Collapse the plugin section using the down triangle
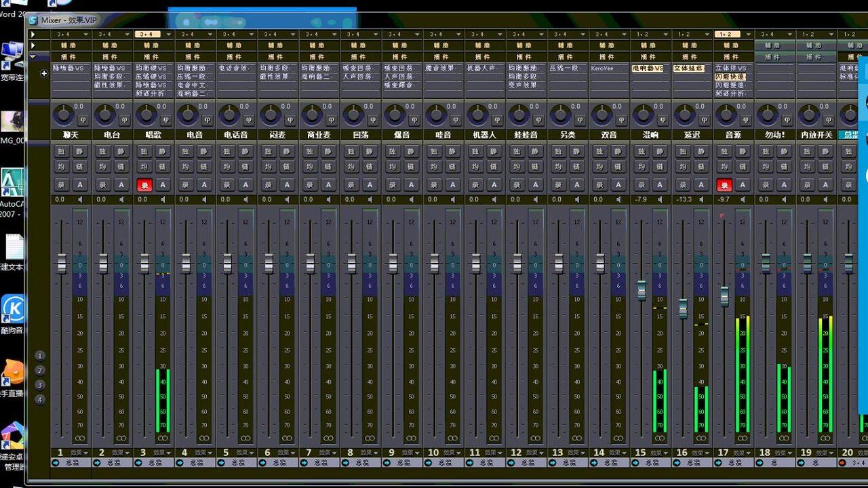This screenshot has width=868, height=488. click(33, 57)
